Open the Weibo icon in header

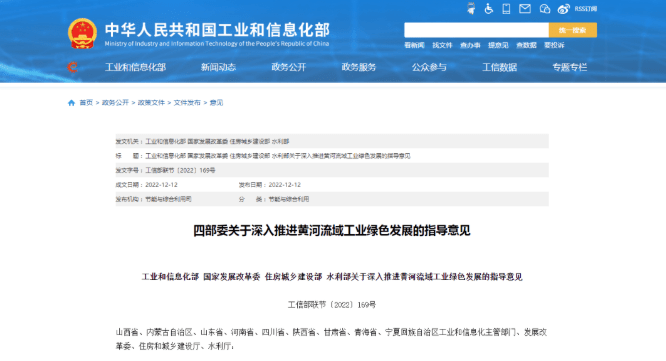tap(564, 8)
